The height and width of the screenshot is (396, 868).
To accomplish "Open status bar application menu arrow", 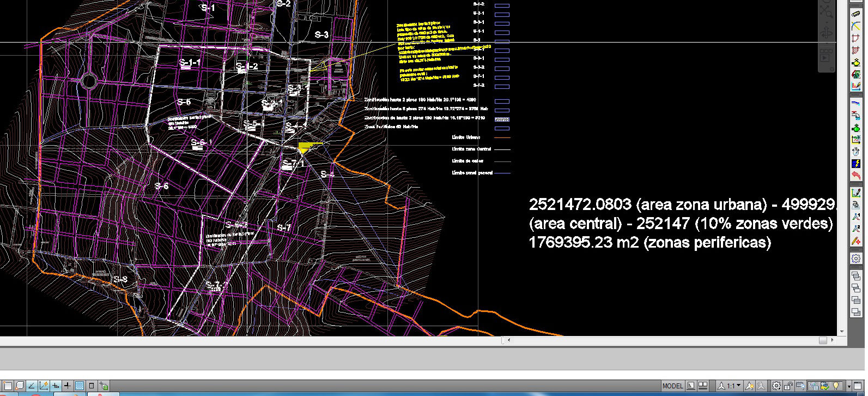I will click(849, 386).
